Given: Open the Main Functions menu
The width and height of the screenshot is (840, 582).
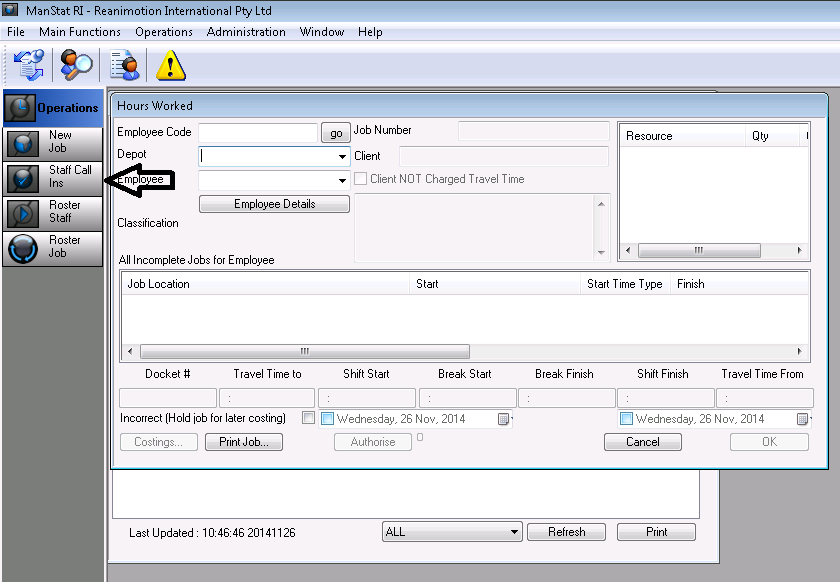Looking at the screenshot, I should click(80, 32).
